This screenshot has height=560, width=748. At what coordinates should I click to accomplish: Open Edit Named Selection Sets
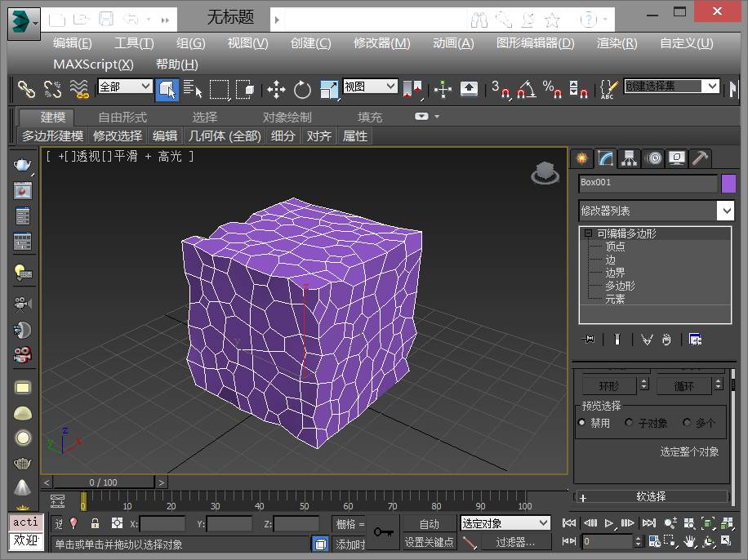click(608, 89)
